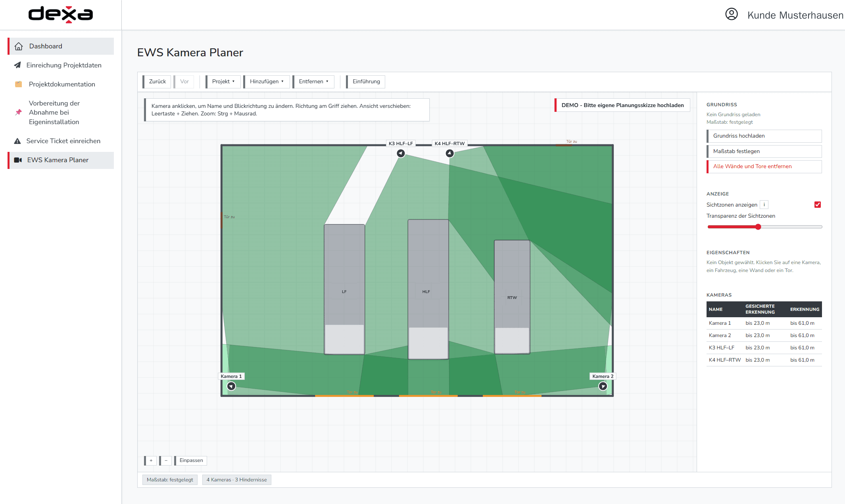Open the Projekt dropdown menu
The width and height of the screenshot is (845, 504).
click(223, 81)
